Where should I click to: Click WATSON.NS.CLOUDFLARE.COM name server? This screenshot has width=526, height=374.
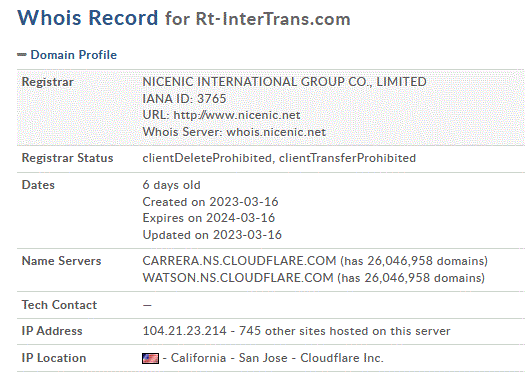[238, 278]
